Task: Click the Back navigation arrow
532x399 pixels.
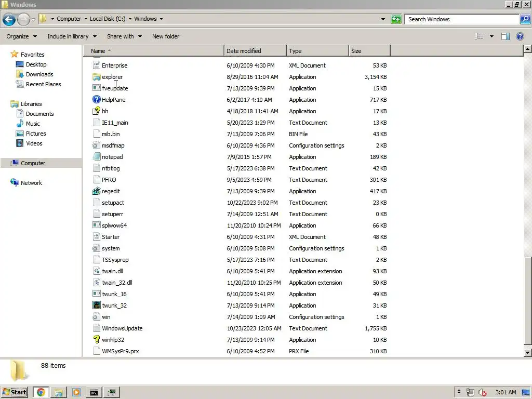Action: [x=9, y=19]
